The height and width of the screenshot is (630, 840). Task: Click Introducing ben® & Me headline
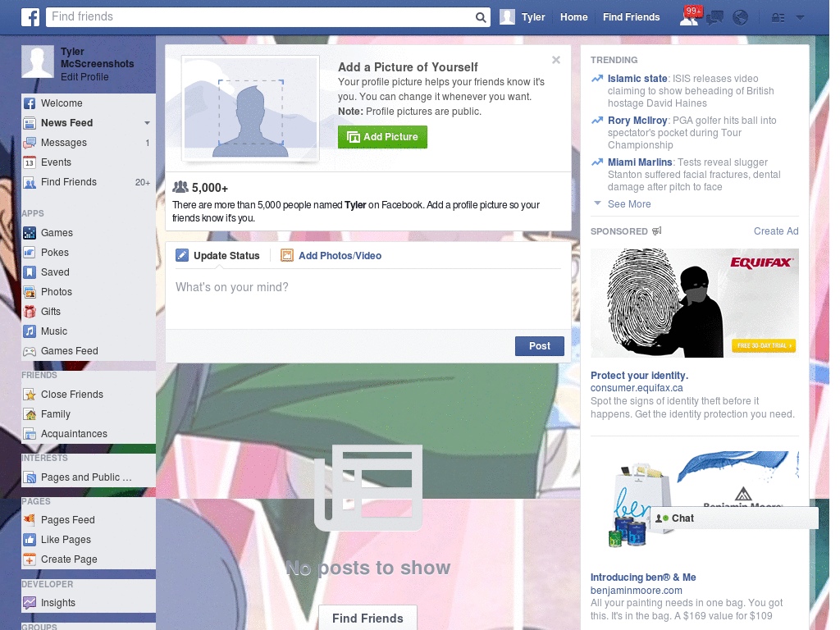pyautogui.click(x=643, y=577)
